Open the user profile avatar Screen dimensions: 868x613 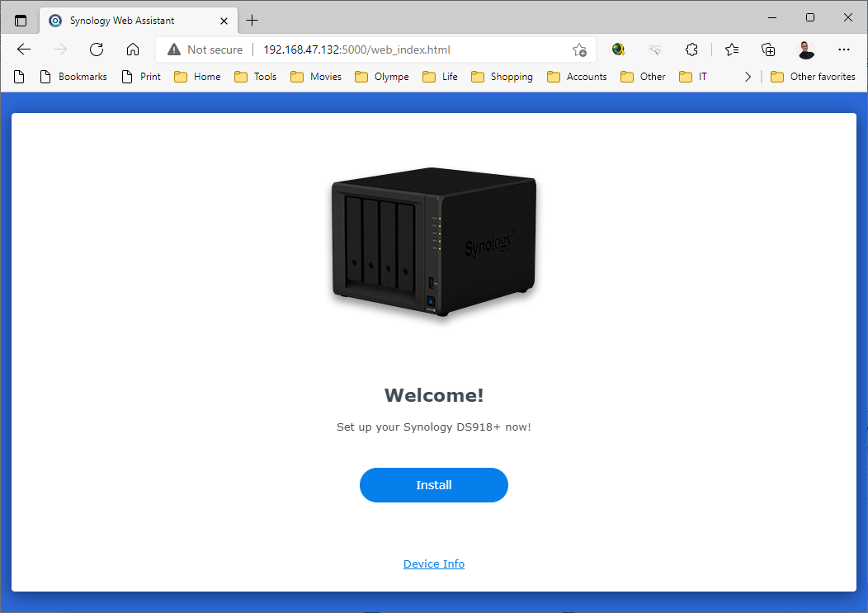(806, 50)
